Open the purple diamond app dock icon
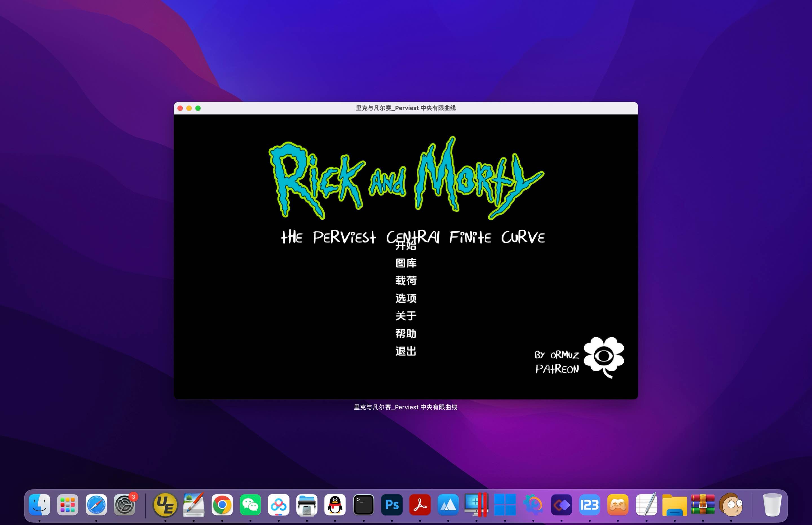 coord(561,504)
